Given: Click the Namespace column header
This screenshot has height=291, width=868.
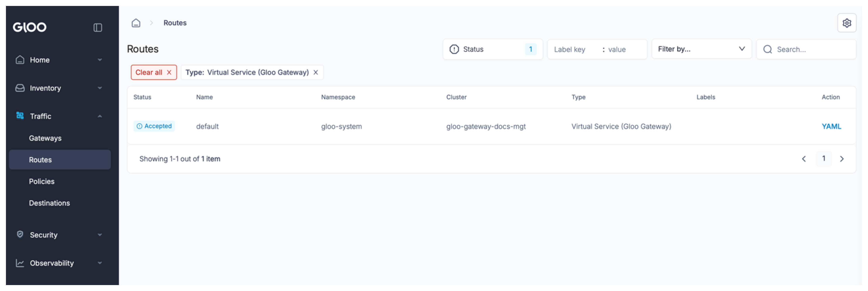Looking at the screenshot, I should click(338, 97).
